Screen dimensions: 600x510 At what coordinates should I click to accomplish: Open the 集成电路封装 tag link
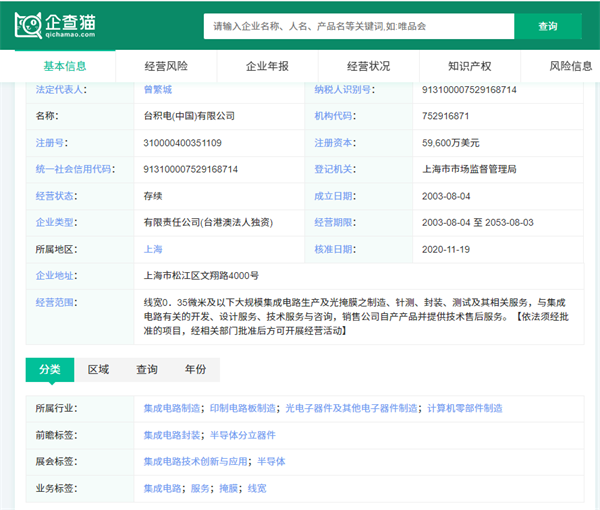pos(172,435)
